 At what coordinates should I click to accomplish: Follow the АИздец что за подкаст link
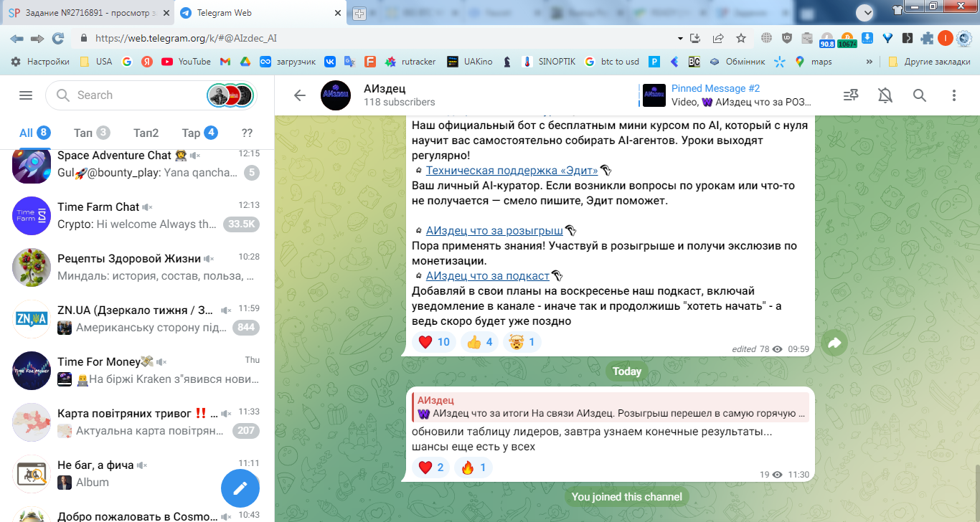(488, 276)
